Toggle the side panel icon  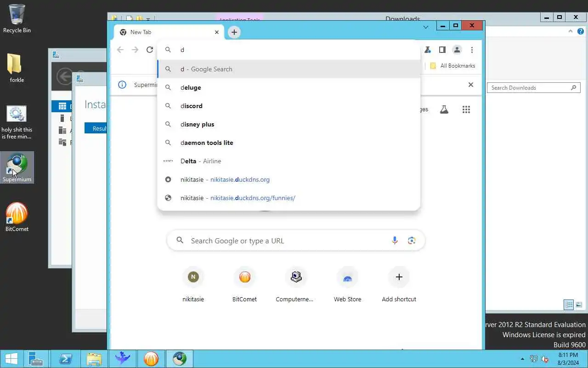[442, 50]
